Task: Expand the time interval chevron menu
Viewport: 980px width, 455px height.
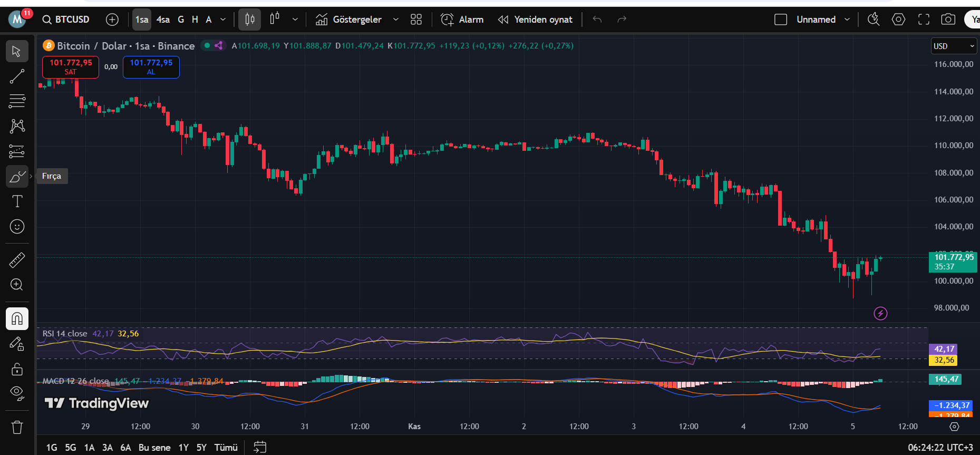Action: tap(223, 20)
